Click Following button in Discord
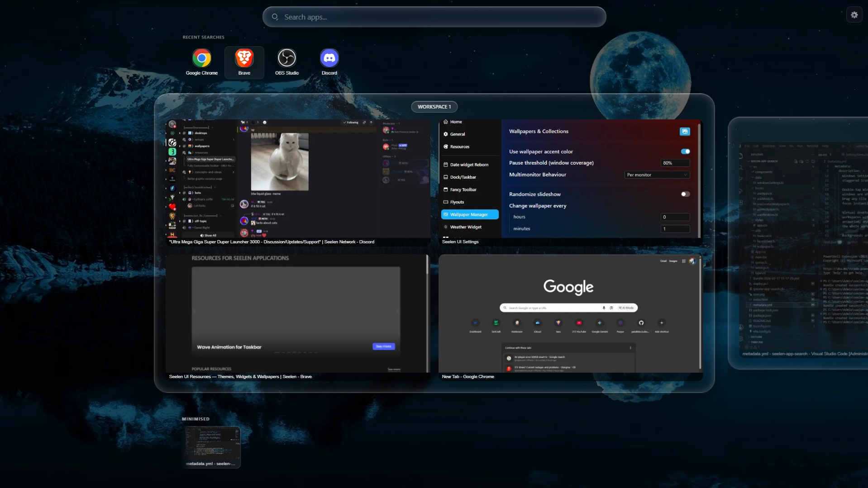This screenshot has height=488, width=868. tap(351, 123)
